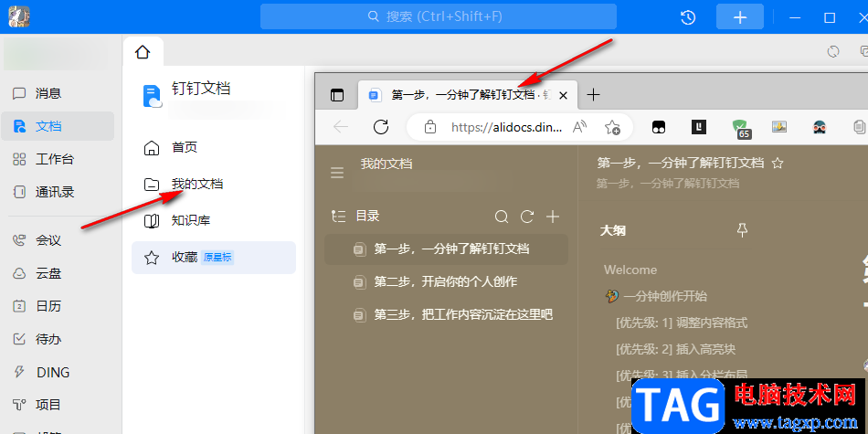
Task: Click the masked face extension icon
Action: (x=820, y=127)
